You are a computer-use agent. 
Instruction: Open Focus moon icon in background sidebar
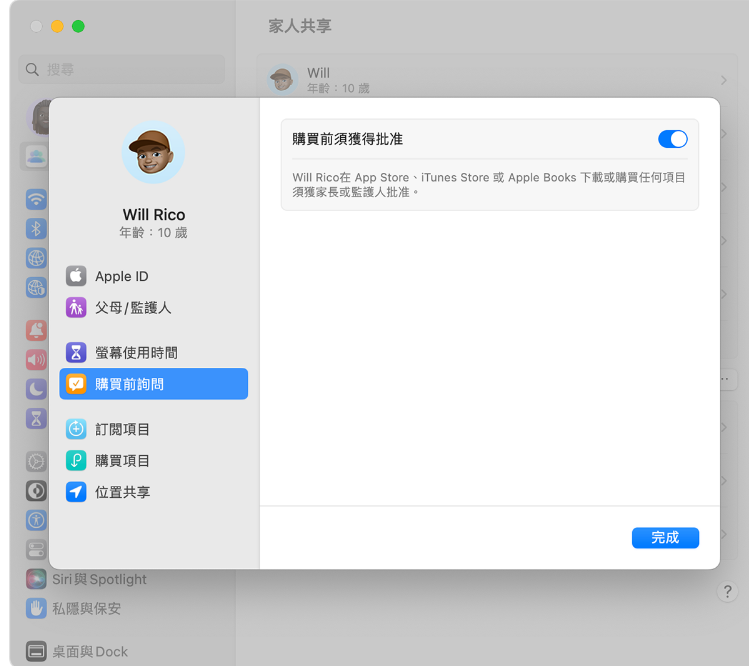click(x=36, y=389)
